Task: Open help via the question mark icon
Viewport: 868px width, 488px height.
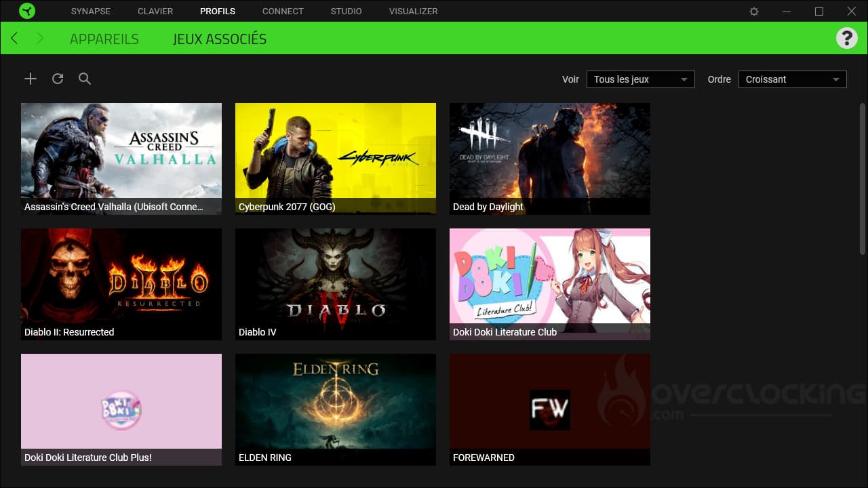Action: [x=846, y=38]
